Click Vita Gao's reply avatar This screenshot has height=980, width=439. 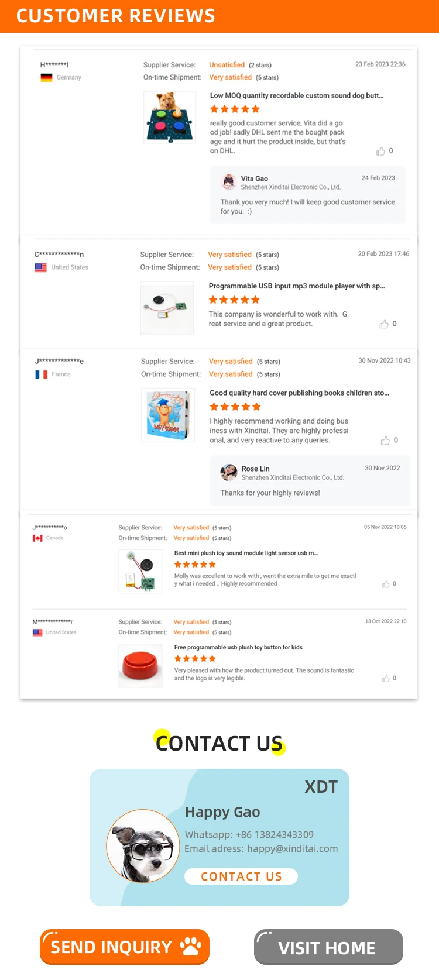point(228,183)
